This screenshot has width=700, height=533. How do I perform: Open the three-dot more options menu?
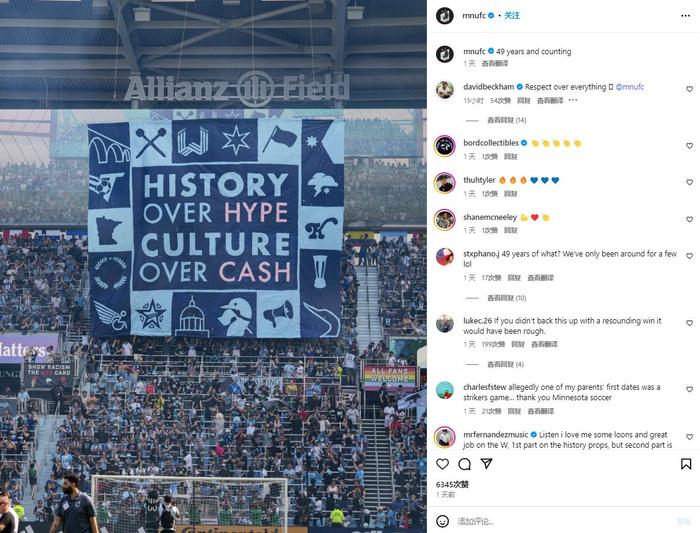[685, 16]
